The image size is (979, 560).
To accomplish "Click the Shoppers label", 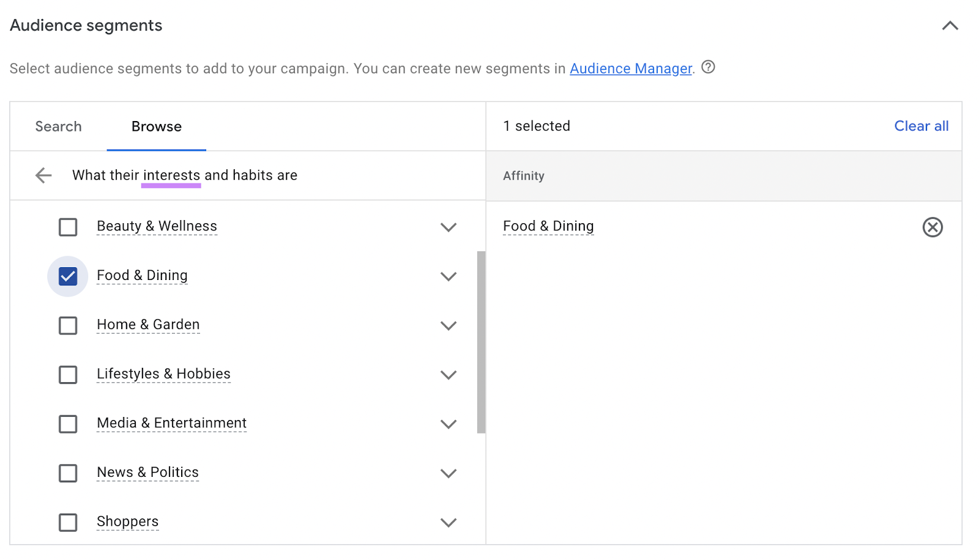I will click(x=127, y=521).
